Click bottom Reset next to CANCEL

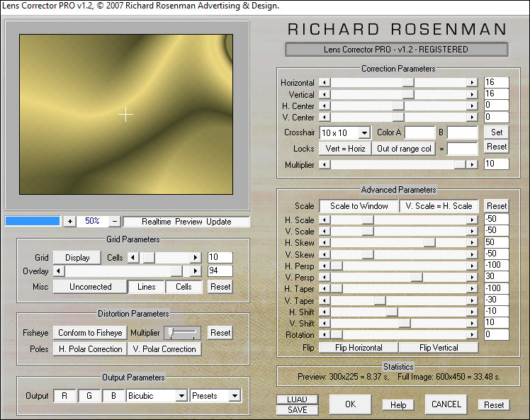pos(494,405)
